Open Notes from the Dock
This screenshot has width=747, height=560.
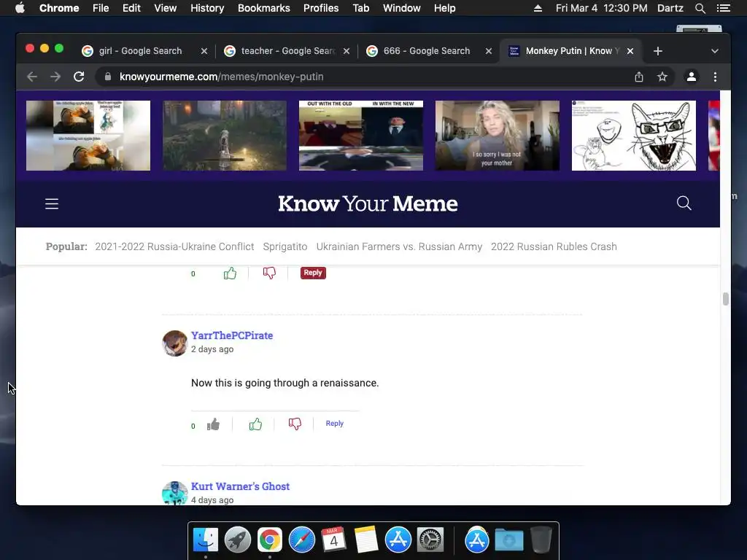(366, 540)
